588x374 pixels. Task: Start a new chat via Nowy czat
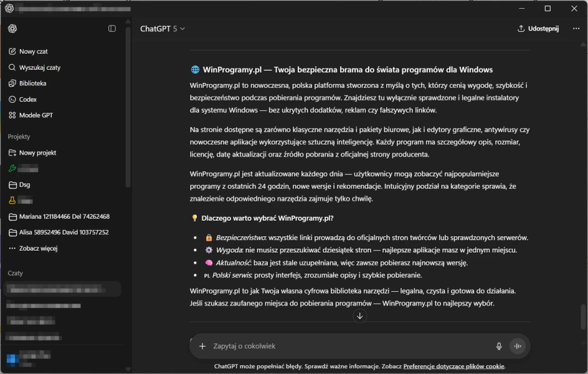click(x=33, y=52)
